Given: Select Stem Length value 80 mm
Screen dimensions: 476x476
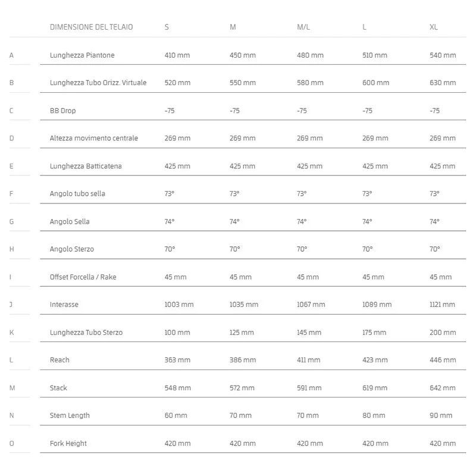Looking at the screenshot, I should point(374,415).
